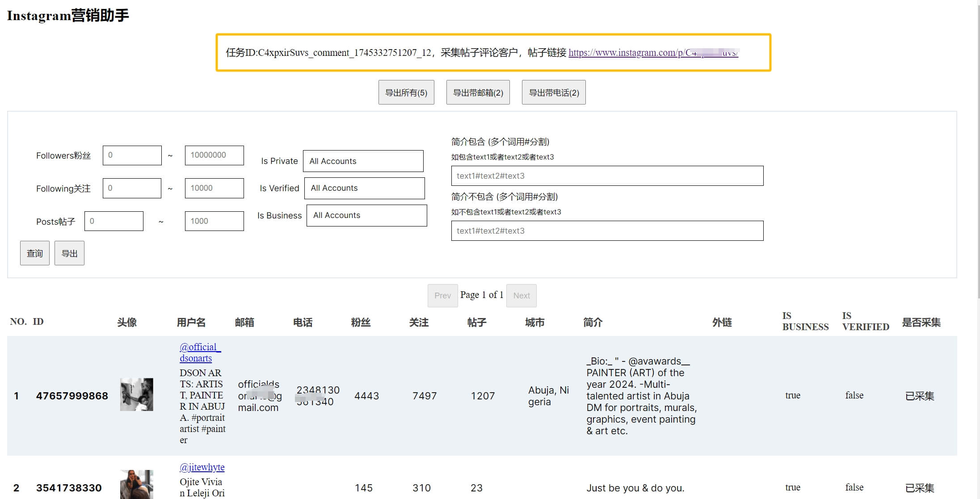Screen dimensions: 980x499
Task: Click the DSON ARTS display name text
Action: [202, 406]
